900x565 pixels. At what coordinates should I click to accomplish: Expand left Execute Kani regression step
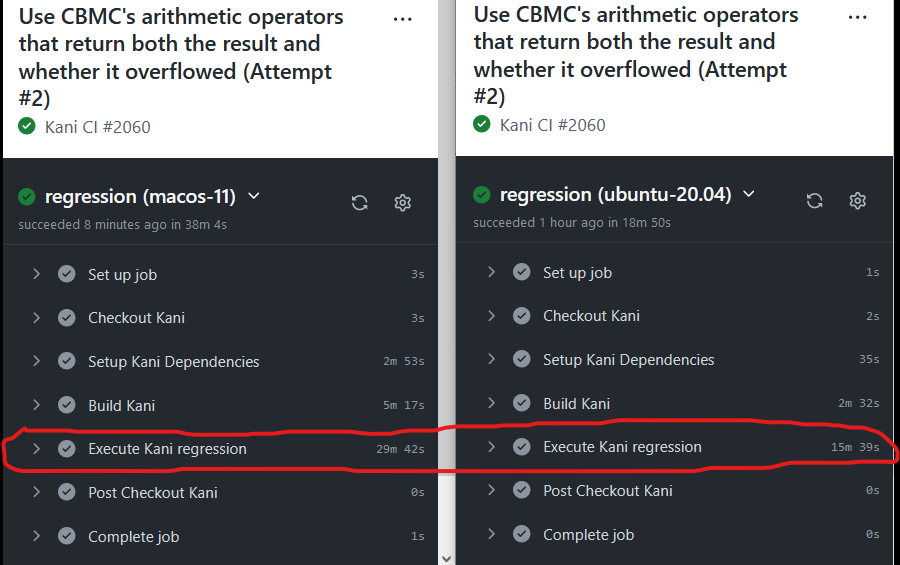click(x=36, y=448)
